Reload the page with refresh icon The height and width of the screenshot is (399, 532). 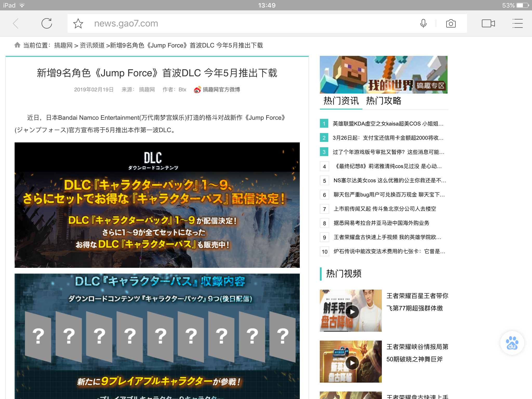click(47, 23)
